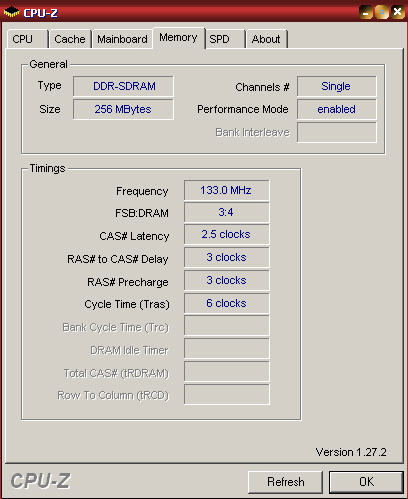Click the empty Bank Interleave field
The height and width of the screenshot is (499, 408).
(x=337, y=132)
